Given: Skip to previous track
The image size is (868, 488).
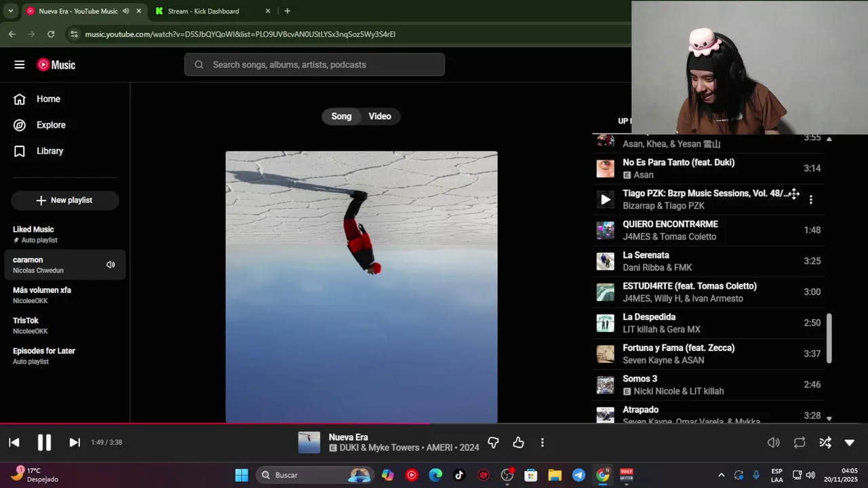Looking at the screenshot, I should [x=14, y=443].
